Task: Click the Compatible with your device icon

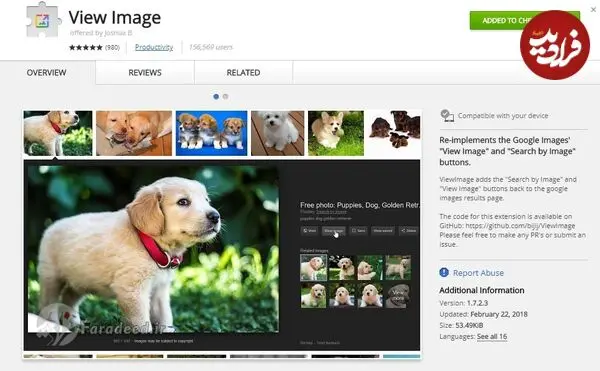Action: (447, 116)
